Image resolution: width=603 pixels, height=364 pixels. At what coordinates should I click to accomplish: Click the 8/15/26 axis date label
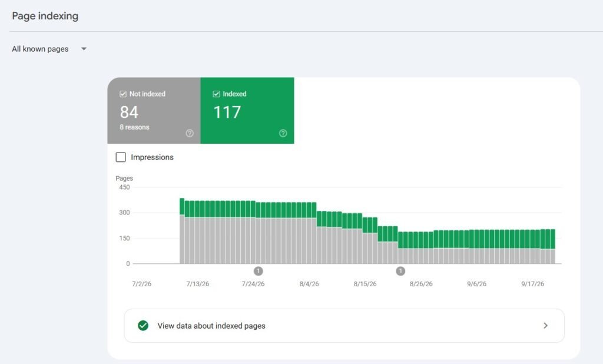[x=365, y=284]
